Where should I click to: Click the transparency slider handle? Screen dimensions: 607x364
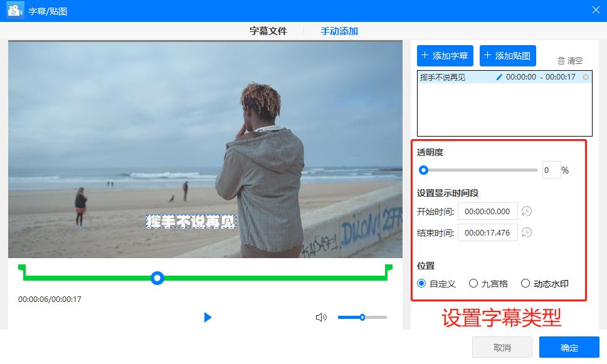click(x=423, y=170)
